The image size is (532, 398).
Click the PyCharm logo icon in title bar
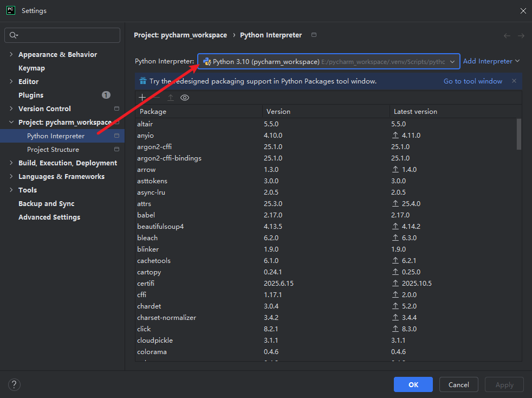(11, 10)
